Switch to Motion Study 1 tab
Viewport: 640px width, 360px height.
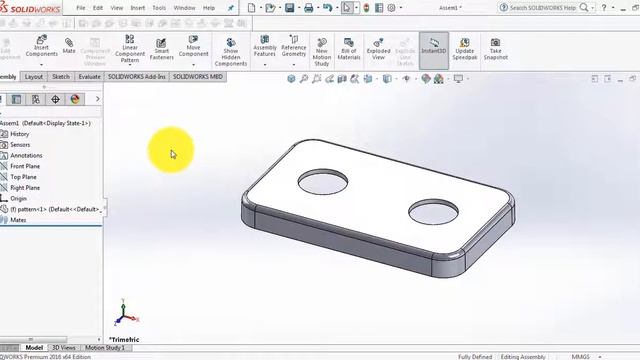105,348
